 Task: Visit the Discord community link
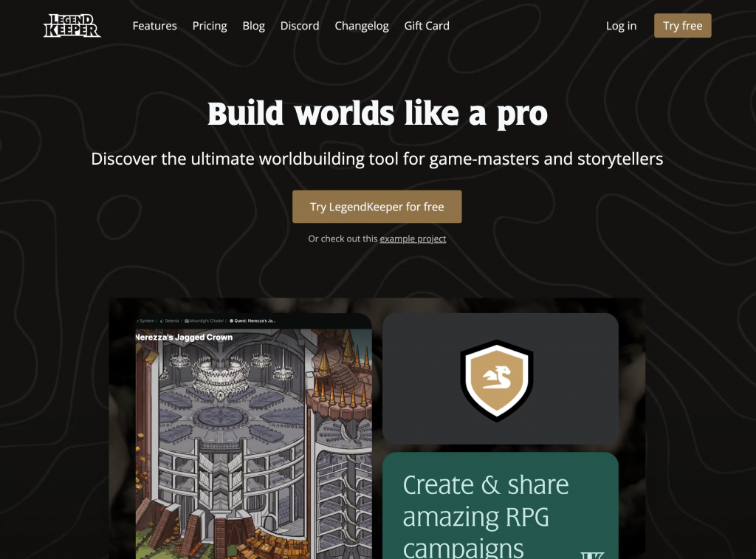300,26
